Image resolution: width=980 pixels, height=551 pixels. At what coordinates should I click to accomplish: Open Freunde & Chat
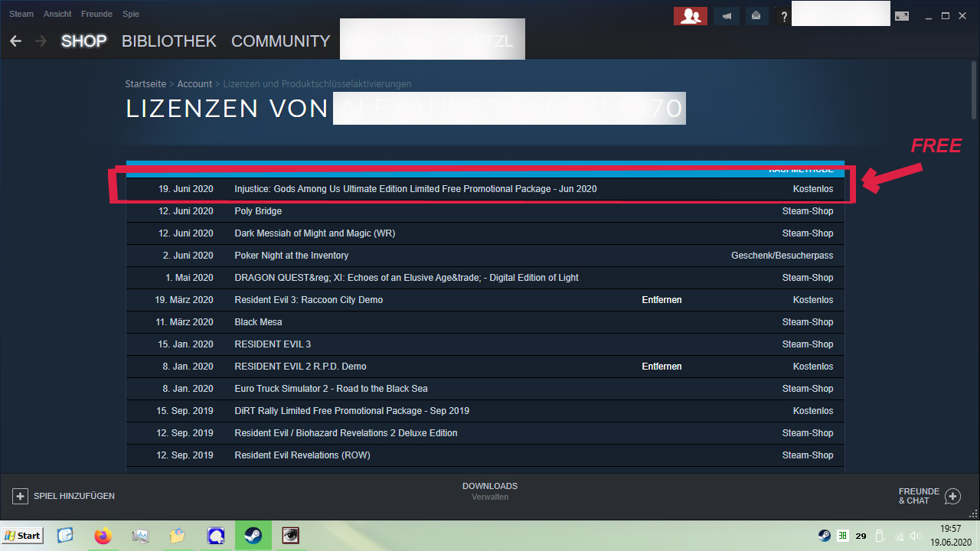pyautogui.click(x=929, y=496)
